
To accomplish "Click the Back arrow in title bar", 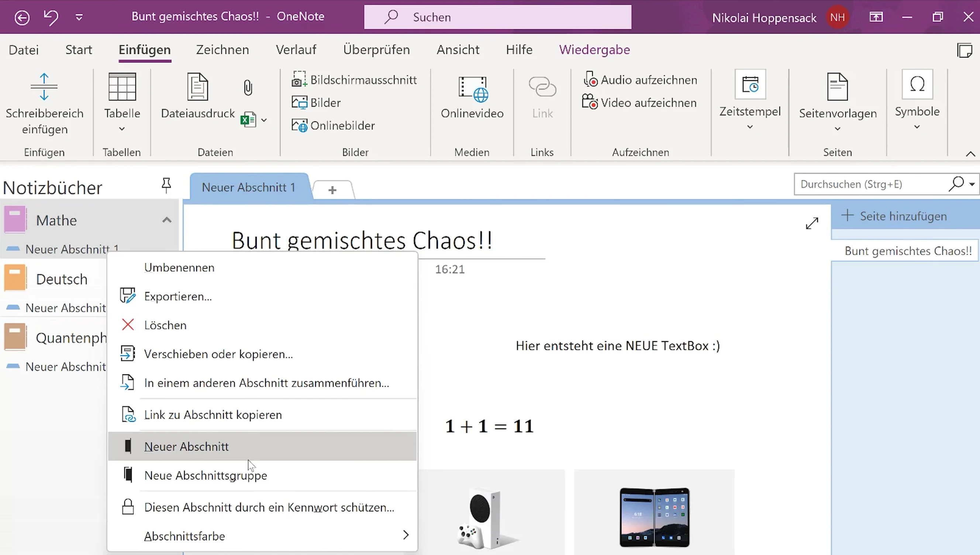I will (x=22, y=17).
